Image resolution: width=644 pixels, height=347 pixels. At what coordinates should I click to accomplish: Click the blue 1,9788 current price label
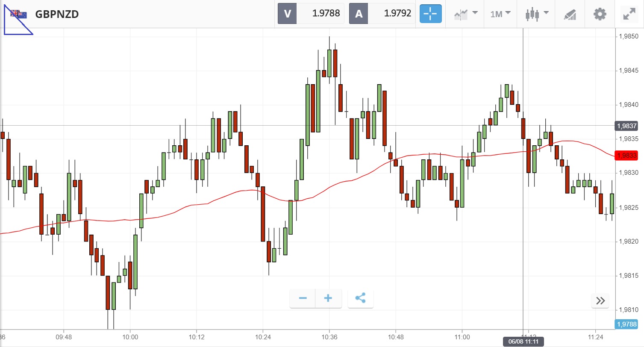point(626,324)
